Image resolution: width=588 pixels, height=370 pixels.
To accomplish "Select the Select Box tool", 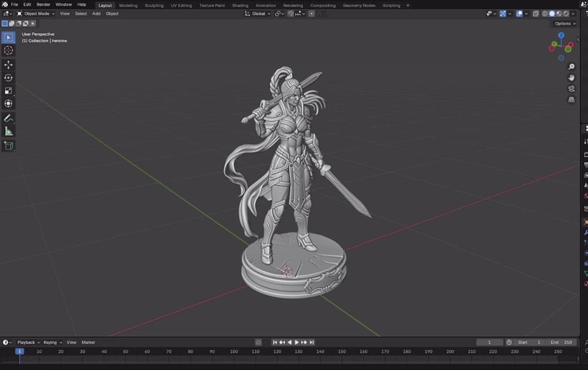I will click(8, 37).
